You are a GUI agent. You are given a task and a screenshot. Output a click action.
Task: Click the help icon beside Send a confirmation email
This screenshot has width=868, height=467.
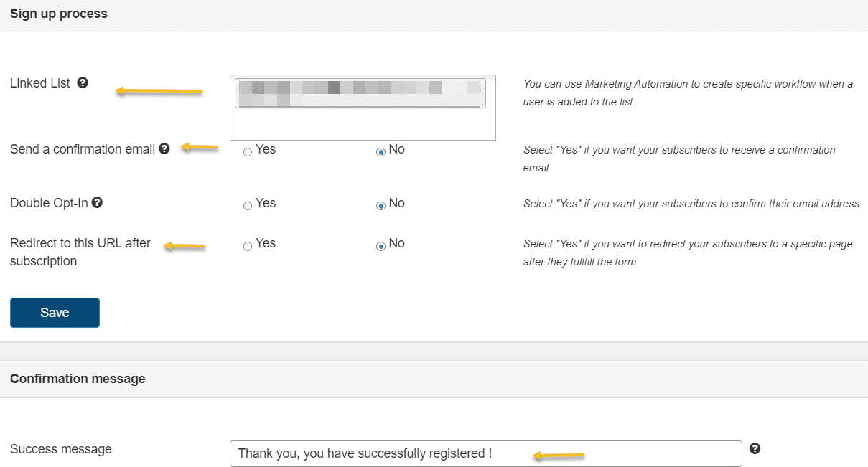(164, 148)
